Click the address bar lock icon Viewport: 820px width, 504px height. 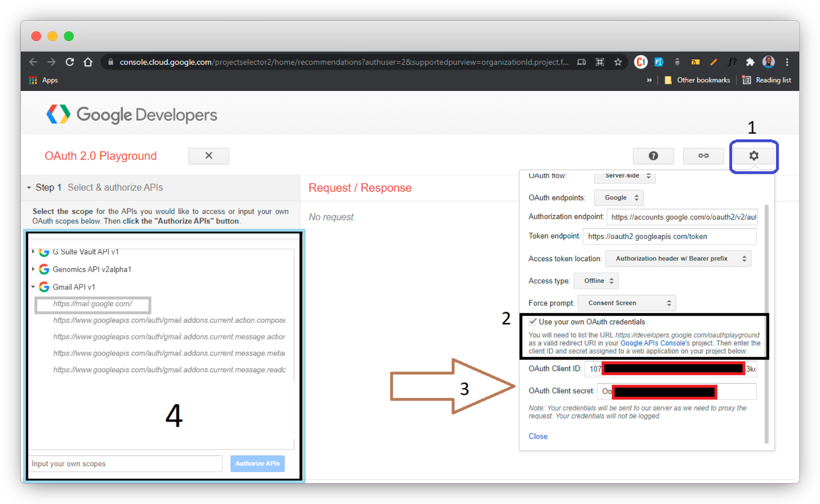[110, 62]
